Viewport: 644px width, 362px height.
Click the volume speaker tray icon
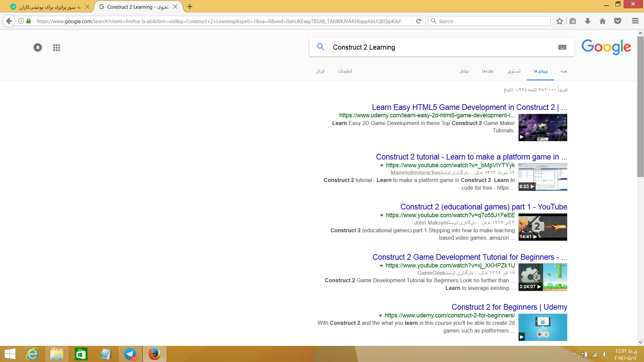(605, 354)
